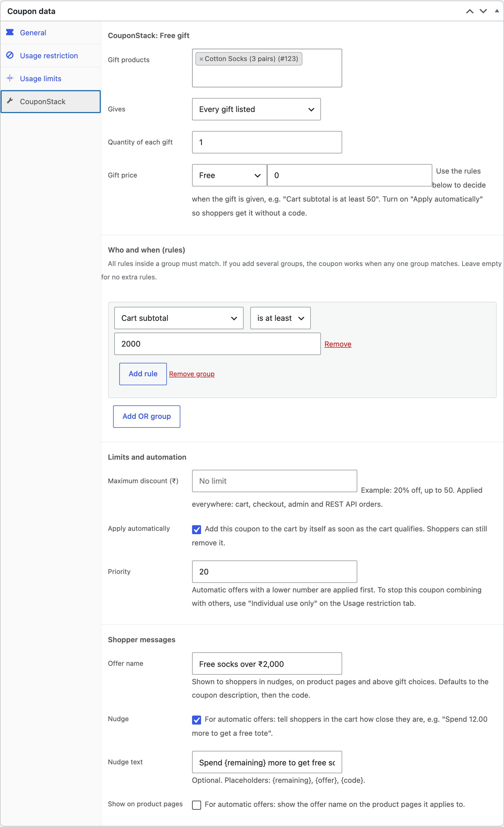Click the Maximum discount input field

(x=274, y=481)
